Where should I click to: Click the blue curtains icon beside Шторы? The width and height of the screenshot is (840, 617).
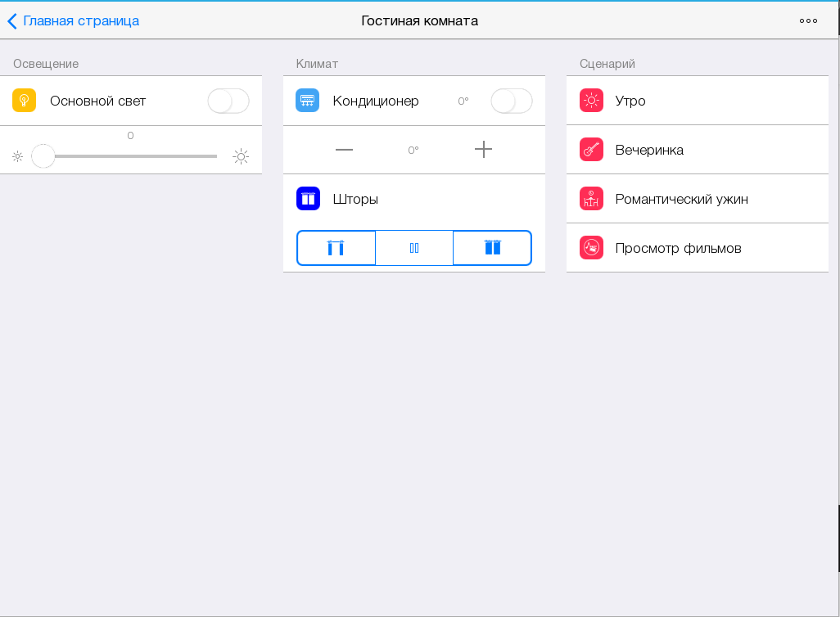pyautogui.click(x=308, y=199)
